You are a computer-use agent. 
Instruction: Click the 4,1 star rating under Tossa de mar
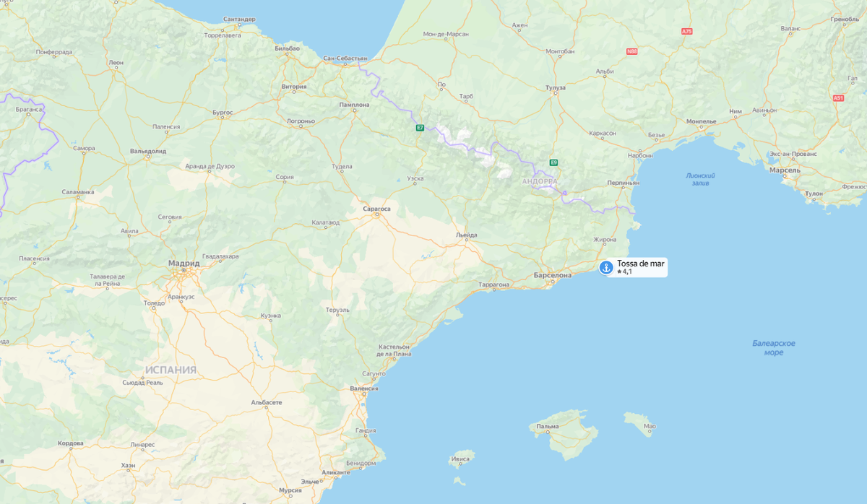coord(625,272)
